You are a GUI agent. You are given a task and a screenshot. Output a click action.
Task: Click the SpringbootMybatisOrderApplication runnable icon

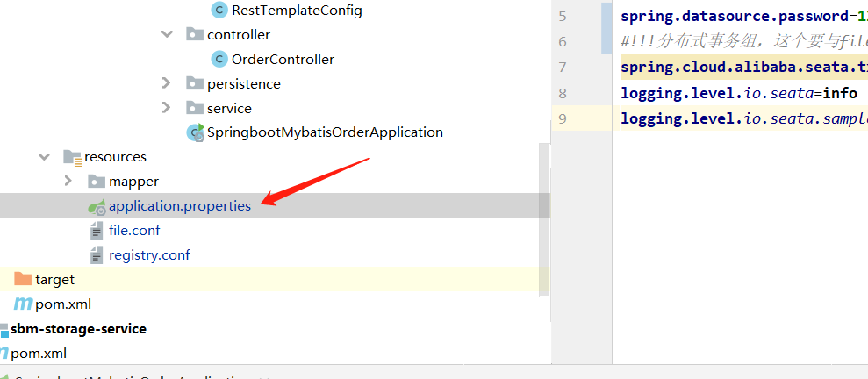196,132
